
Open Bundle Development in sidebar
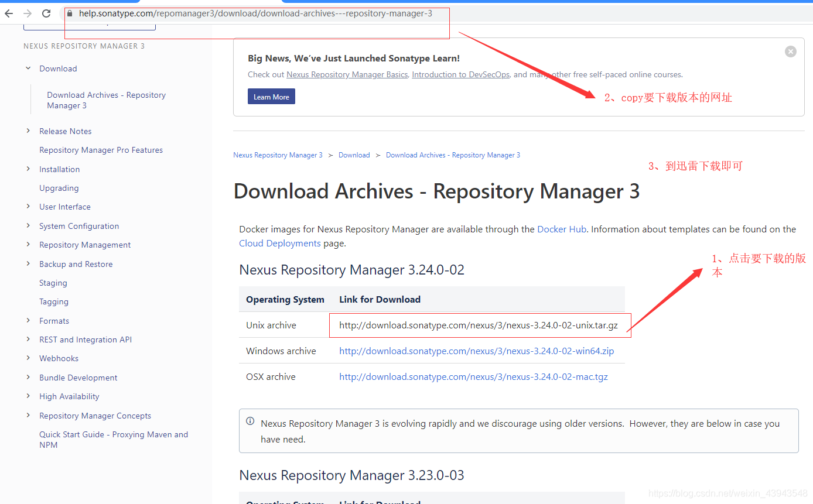pos(78,378)
